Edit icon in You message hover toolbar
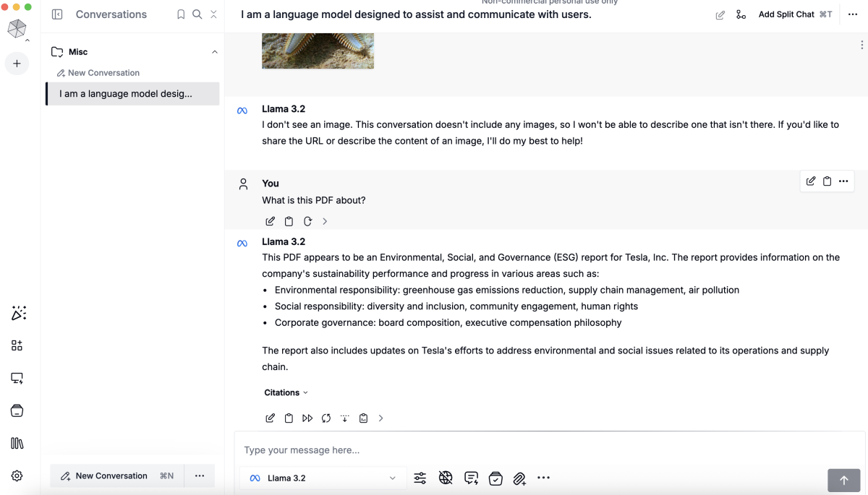 click(x=811, y=181)
